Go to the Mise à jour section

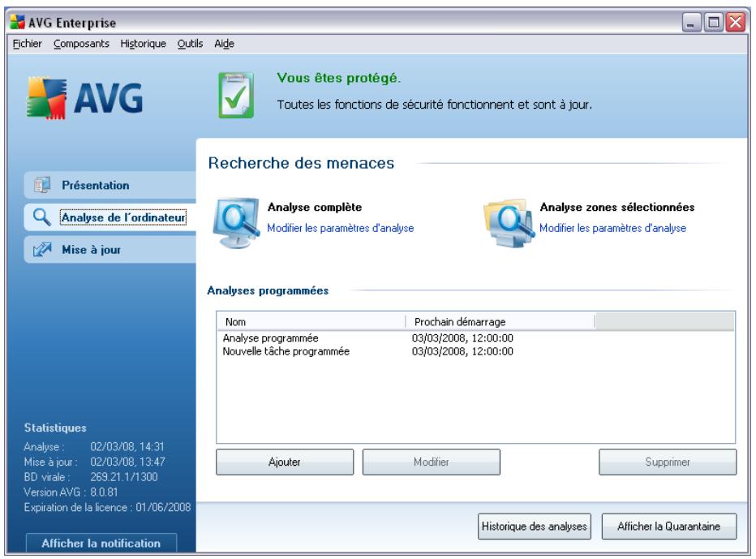click(110, 249)
